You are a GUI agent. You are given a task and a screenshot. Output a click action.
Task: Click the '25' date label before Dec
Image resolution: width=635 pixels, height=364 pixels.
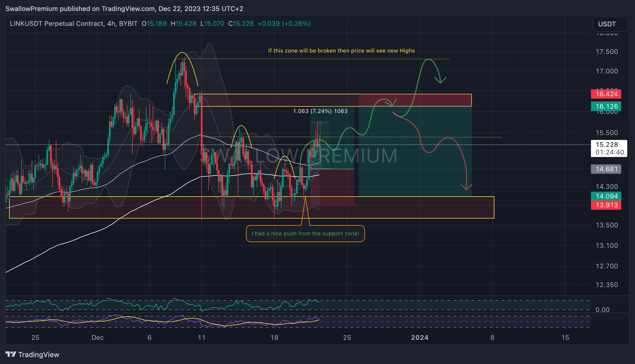click(35, 338)
